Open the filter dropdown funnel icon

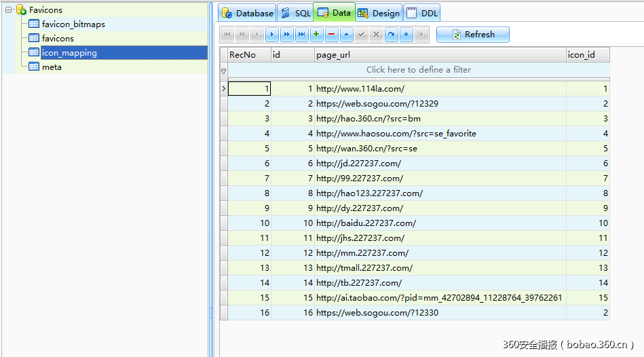coord(223,70)
